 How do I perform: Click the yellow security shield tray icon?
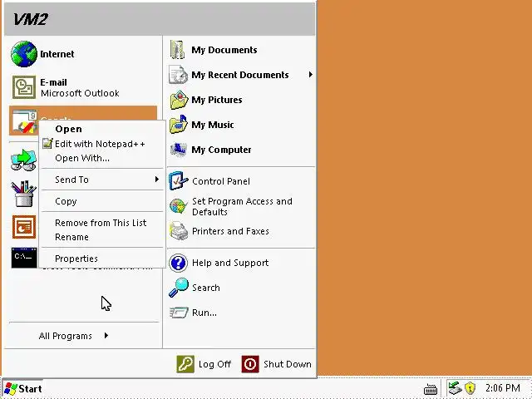470,388
